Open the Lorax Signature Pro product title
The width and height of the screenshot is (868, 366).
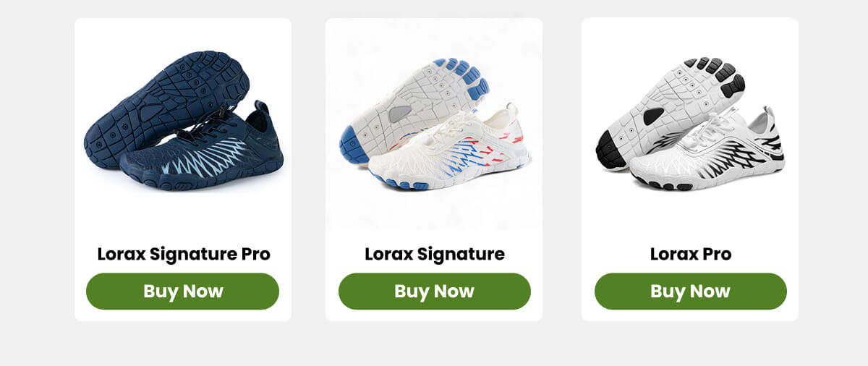click(184, 255)
